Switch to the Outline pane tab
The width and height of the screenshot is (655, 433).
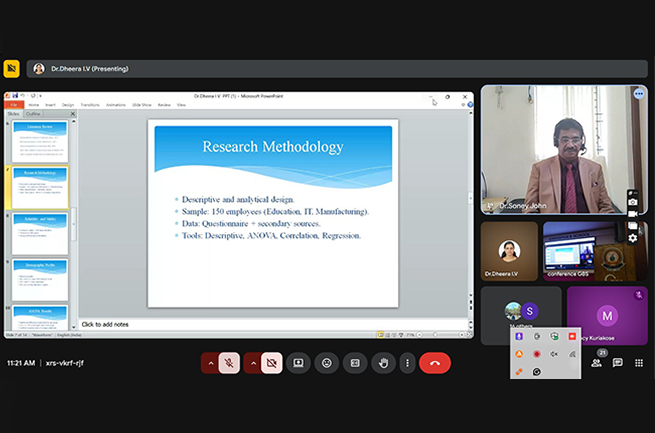tap(33, 114)
